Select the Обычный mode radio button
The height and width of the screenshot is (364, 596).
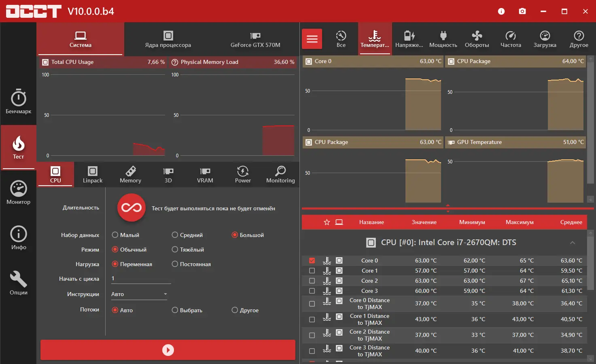pos(129,250)
